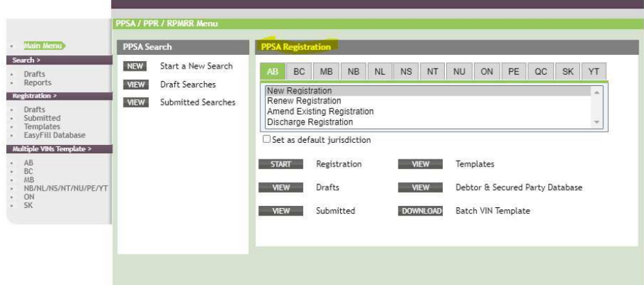
Task: Select the SK jurisdiction tab
Action: coord(568,72)
